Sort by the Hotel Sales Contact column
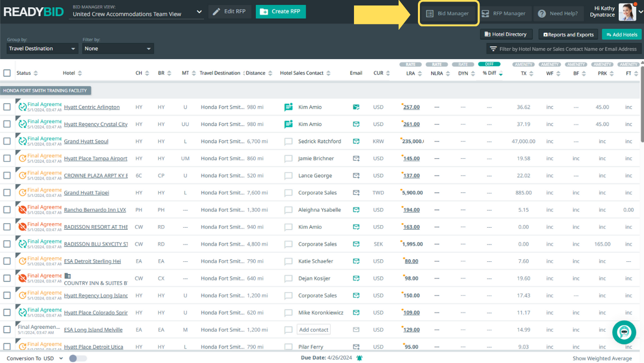 (328, 73)
